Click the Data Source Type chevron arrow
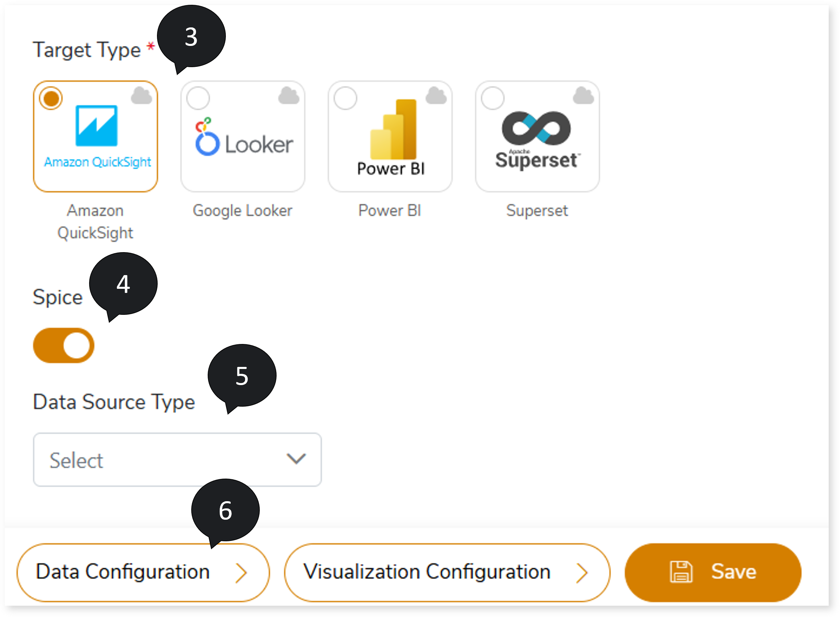 point(296,459)
